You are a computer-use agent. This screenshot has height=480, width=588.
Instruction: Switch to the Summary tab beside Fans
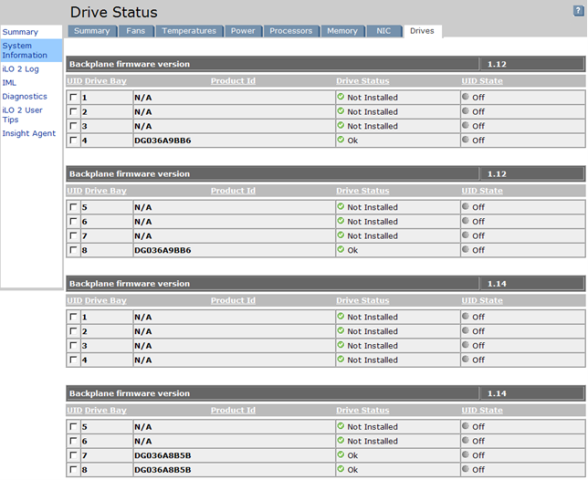(92, 31)
